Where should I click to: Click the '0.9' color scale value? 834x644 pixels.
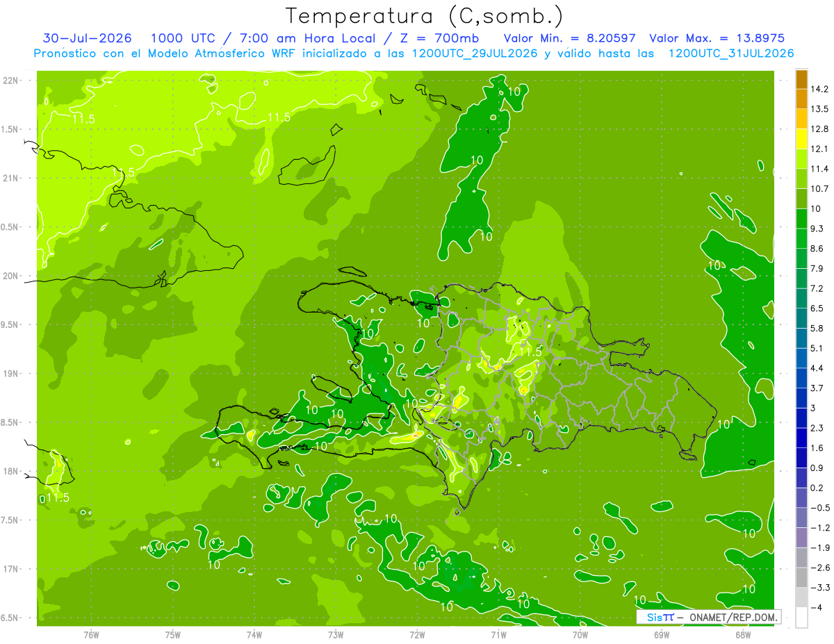pos(817,468)
